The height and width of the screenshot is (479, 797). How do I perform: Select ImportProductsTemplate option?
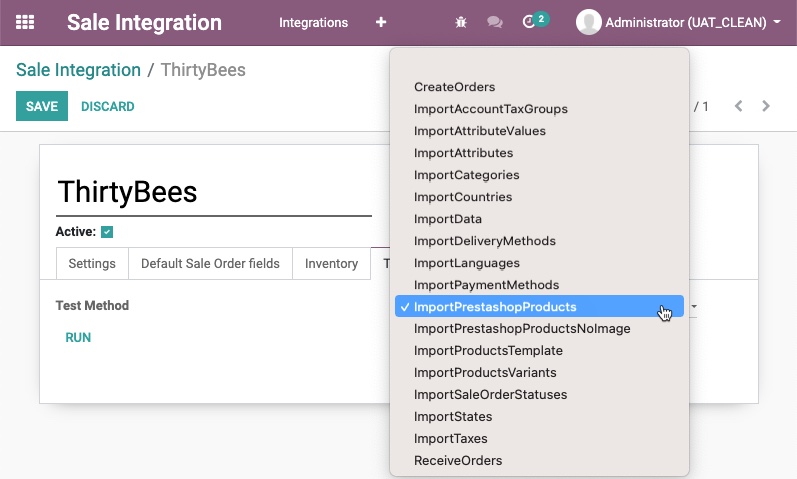[539, 350]
